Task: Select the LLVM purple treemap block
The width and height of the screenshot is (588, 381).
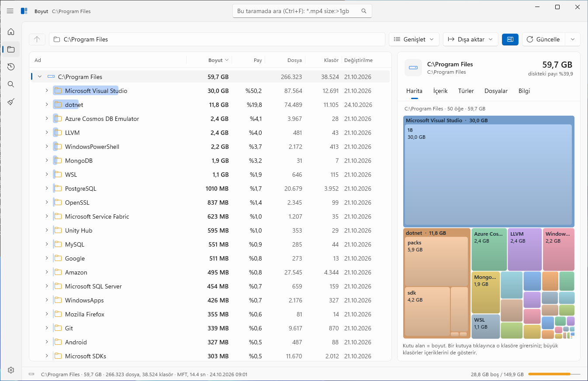Action: pyautogui.click(x=525, y=249)
